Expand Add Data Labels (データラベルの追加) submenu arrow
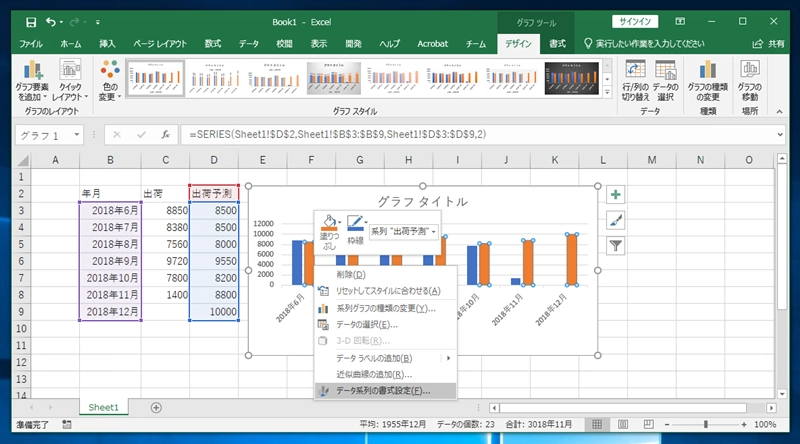 (x=448, y=358)
